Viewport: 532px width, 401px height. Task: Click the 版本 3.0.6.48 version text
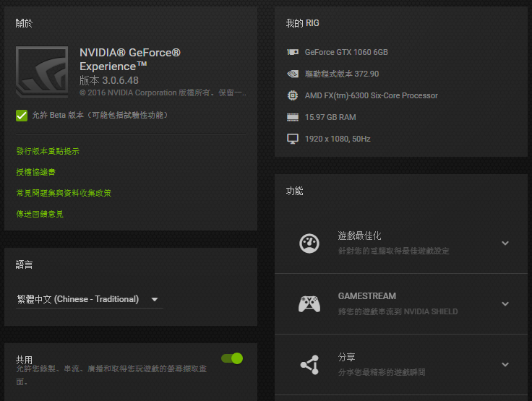(x=109, y=80)
